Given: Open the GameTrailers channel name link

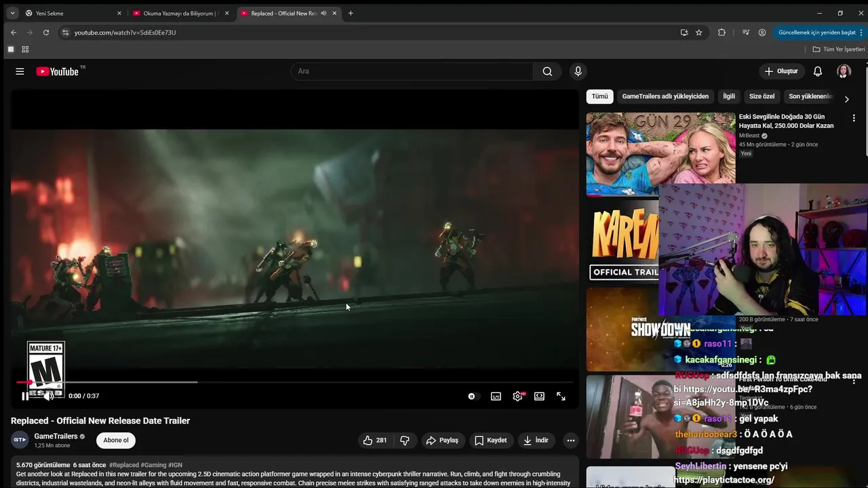Looking at the screenshot, I should [56, 436].
